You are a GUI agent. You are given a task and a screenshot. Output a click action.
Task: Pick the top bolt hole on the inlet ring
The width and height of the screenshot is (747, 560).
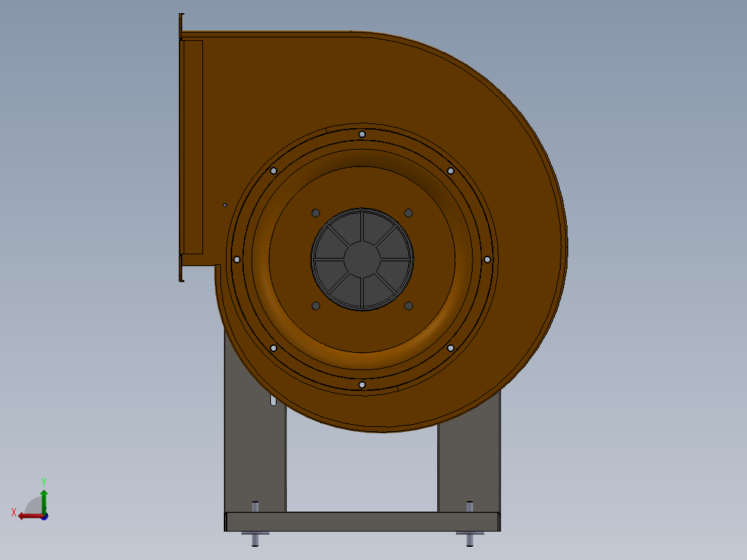(x=362, y=134)
